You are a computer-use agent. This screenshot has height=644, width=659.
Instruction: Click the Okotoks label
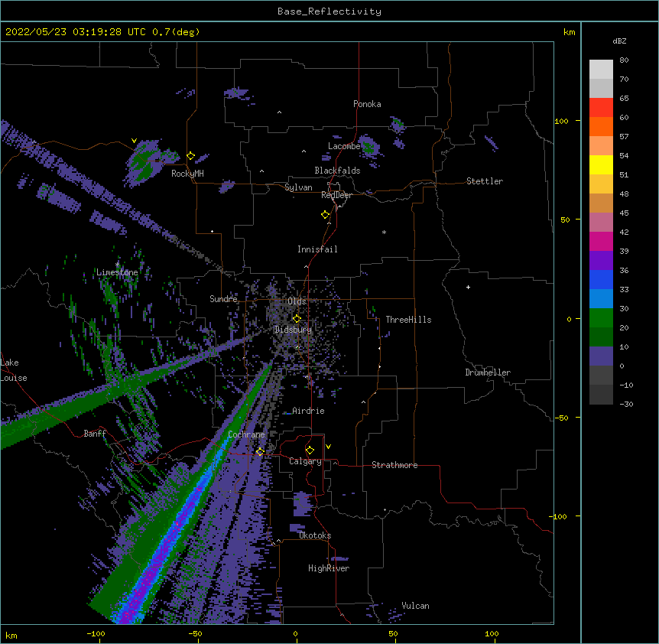point(315,535)
